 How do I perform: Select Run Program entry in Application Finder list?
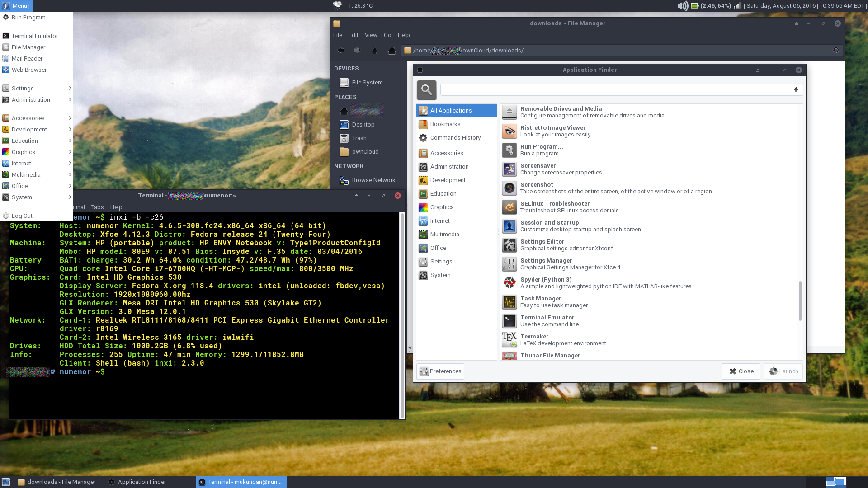coord(649,150)
